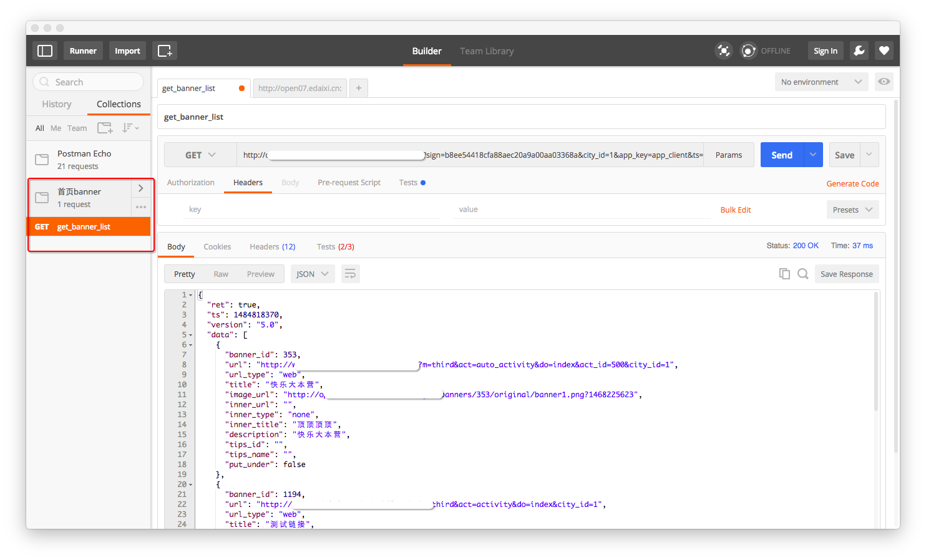Screen dimensions: 926x560
Task: Copy response body to clipboard
Action: pos(784,274)
